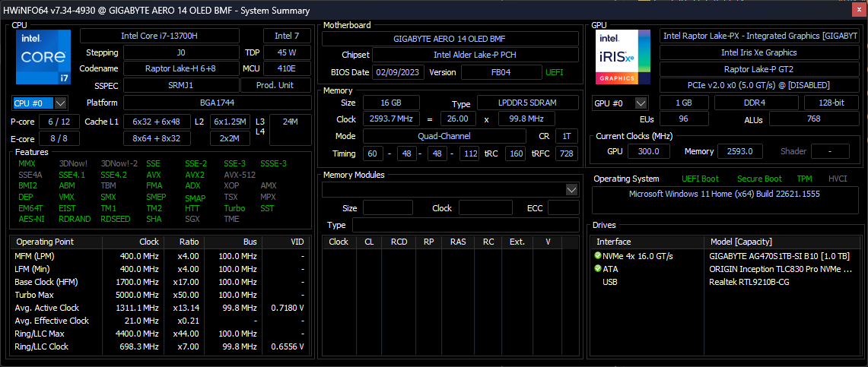Click the Quad-Channel memory mode field
868x367 pixels.
(x=444, y=136)
